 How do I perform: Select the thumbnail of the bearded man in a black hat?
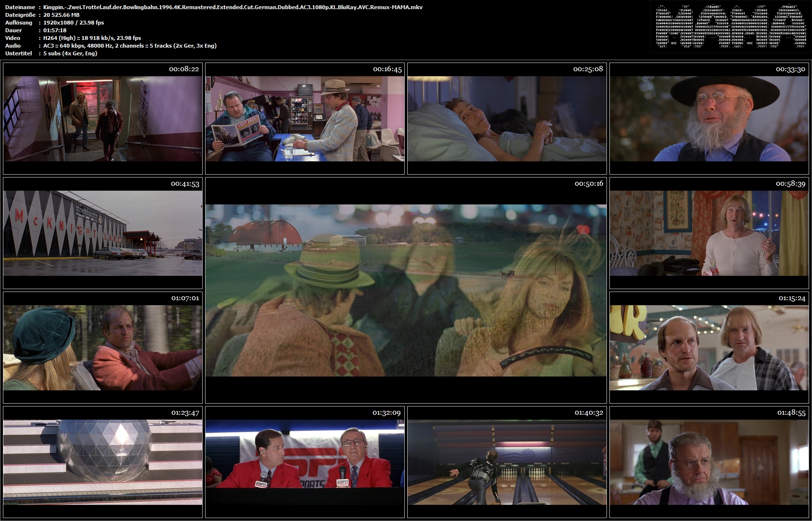[x=709, y=118]
